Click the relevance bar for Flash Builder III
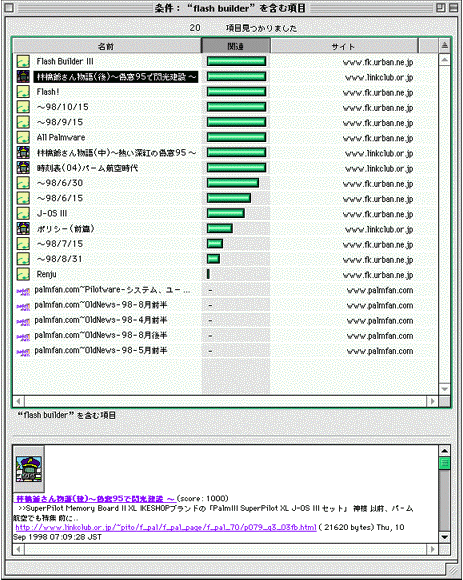 click(236, 61)
